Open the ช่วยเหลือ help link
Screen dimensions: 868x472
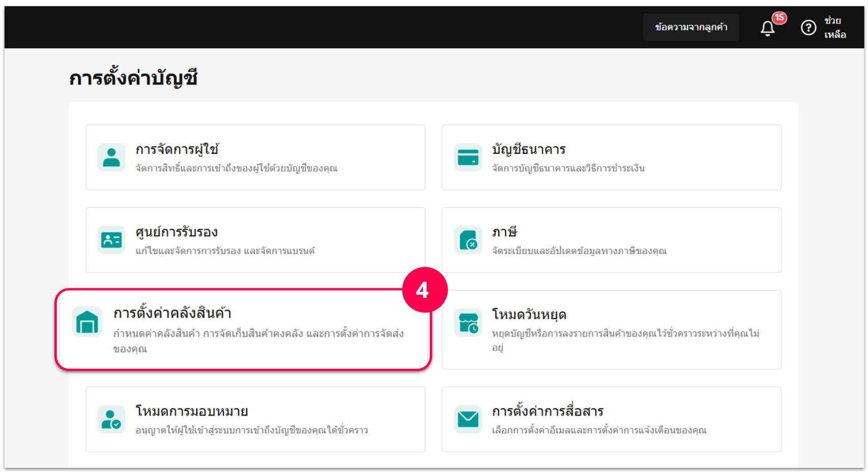point(834,27)
